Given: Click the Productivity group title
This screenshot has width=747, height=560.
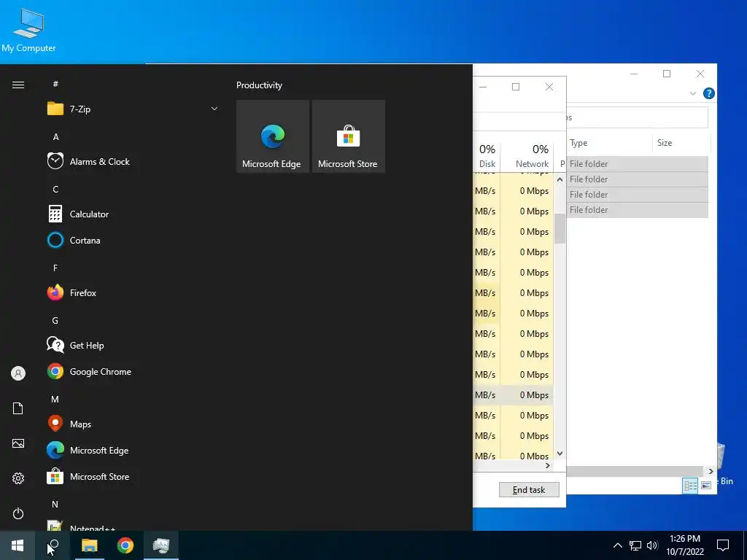Looking at the screenshot, I should coord(259,85).
